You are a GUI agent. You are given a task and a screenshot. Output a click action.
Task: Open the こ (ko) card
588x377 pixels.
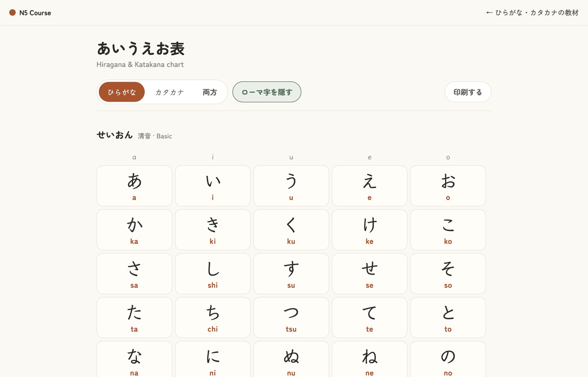coord(448,230)
